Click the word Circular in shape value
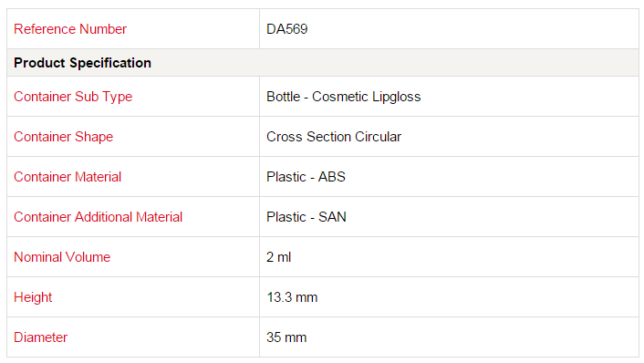Image resolution: width=644 pixels, height=363 pixels. [378, 137]
